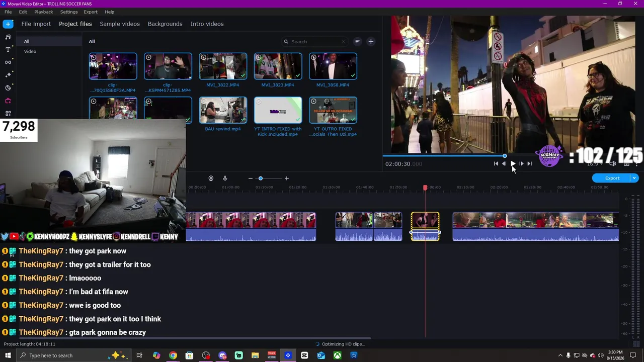Clear the media search field with X
644x362 pixels.
[344, 42]
